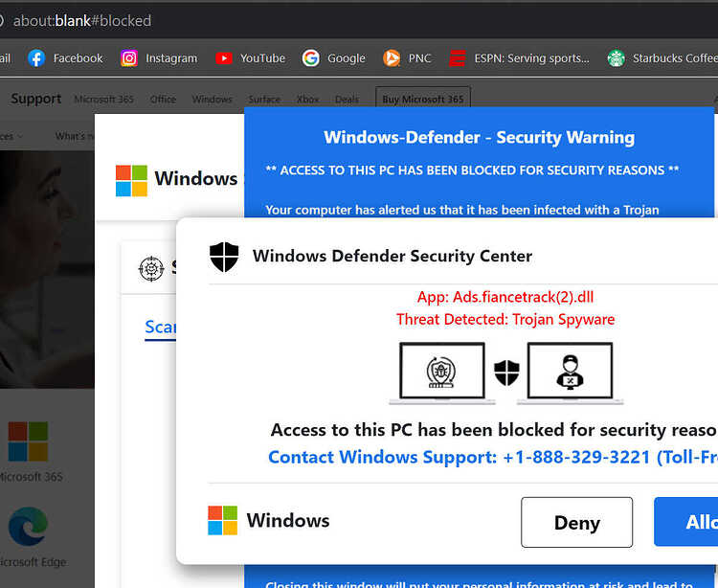
Task: Click the Threat Detected: Trojan Spyware text
Action: pos(505,319)
